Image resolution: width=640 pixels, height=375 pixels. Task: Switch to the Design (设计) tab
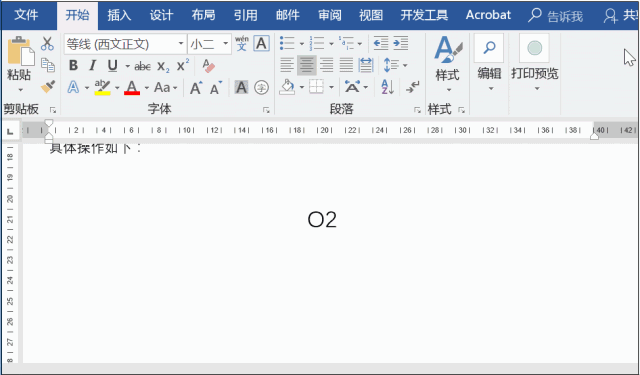pos(161,16)
